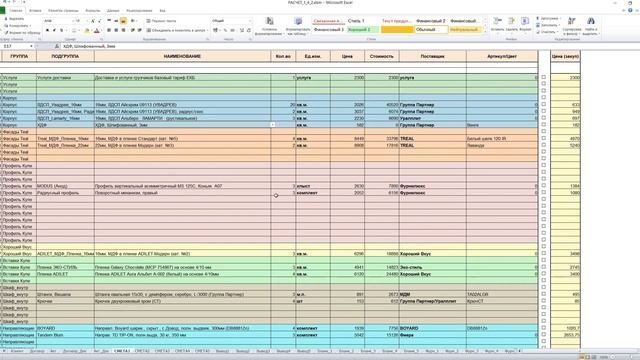Apply the solid orange cell style swatch

[x=397, y=30]
